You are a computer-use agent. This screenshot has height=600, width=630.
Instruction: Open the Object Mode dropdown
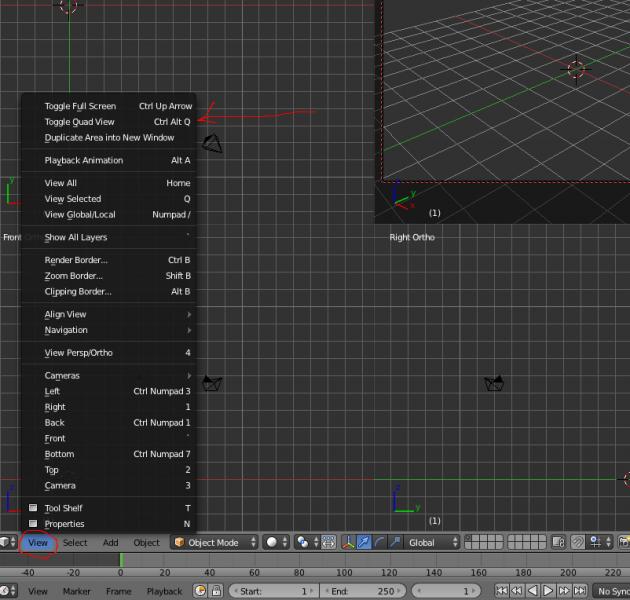pyautogui.click(x=212, y=542)
